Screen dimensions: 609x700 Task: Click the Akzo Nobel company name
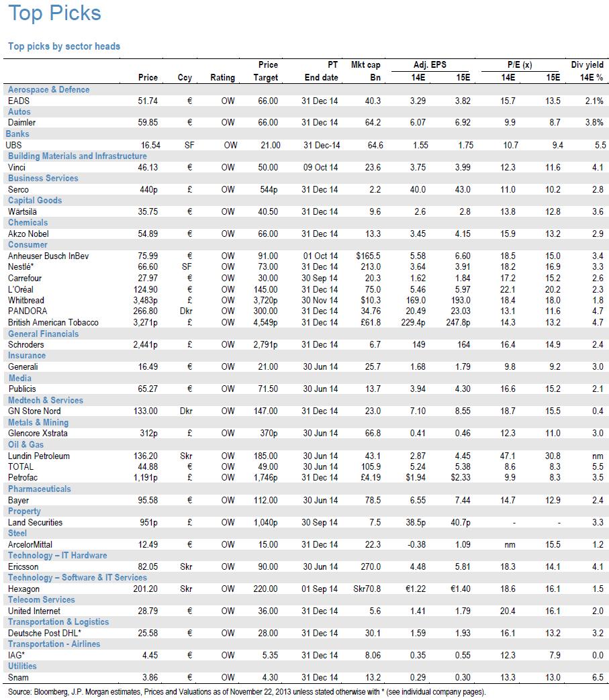29,234
